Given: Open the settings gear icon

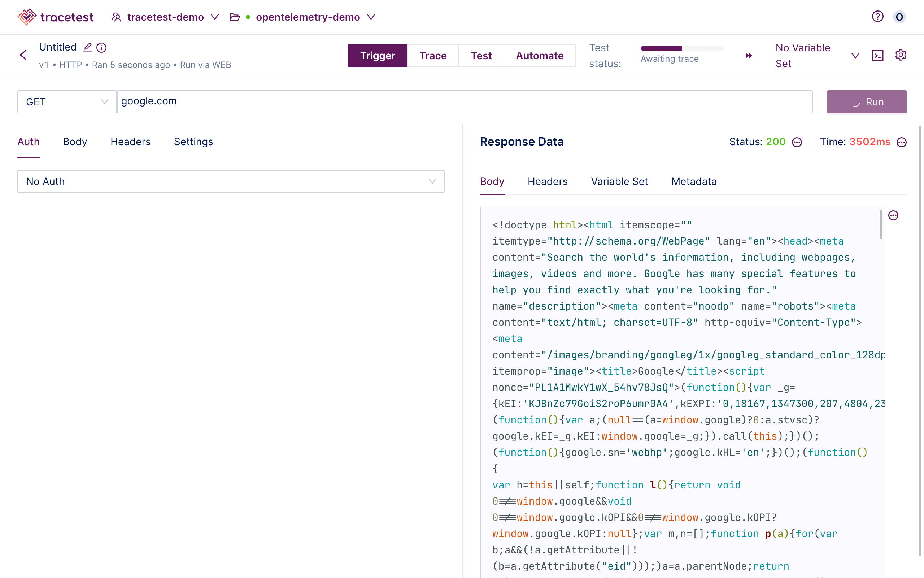Looking at the screenshot, I should tap(901, 55).
